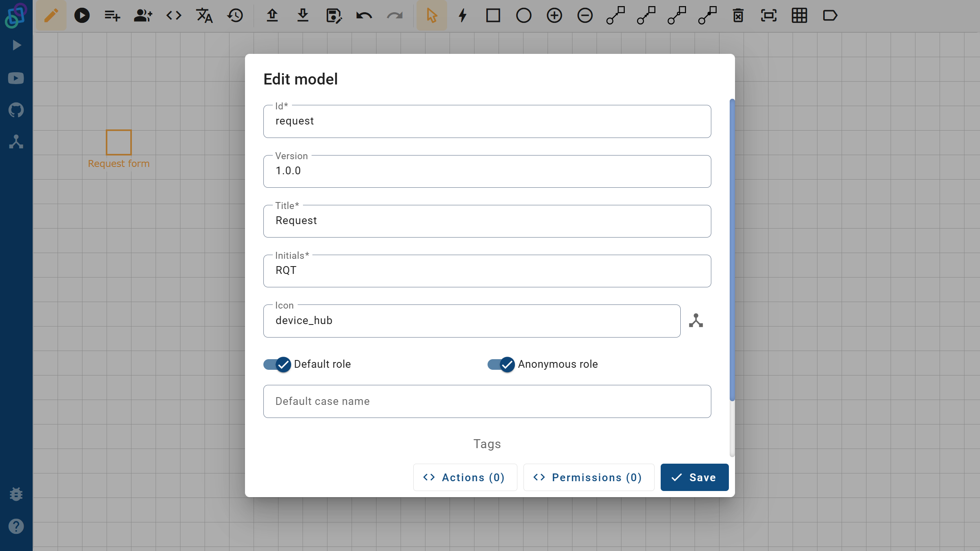
Task: Disable the Default role toggle
Action: click(277, 364)
